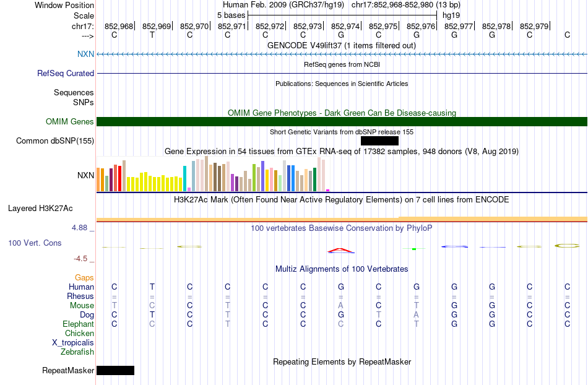Image resolution: width=588 pixels, height=385 pixels.
Task: Select the X_tropicalis alignment row label
Action: tap(73, 343)
